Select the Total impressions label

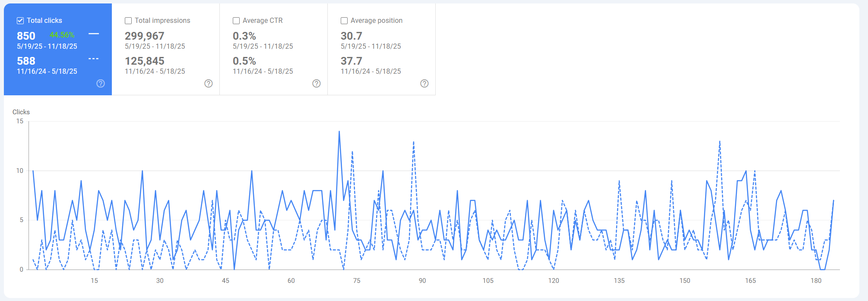tap(162, 21)
